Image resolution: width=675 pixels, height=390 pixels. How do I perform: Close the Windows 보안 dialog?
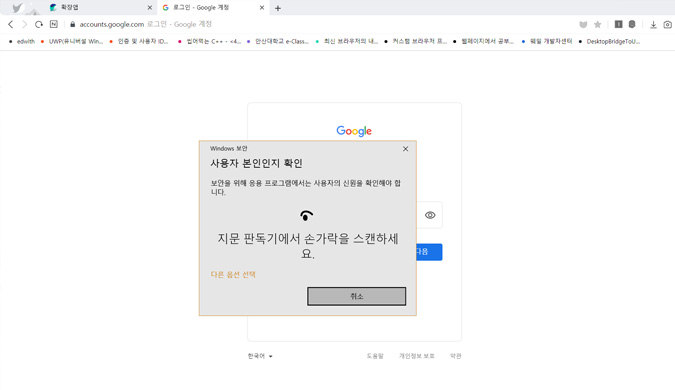(406, 149)
